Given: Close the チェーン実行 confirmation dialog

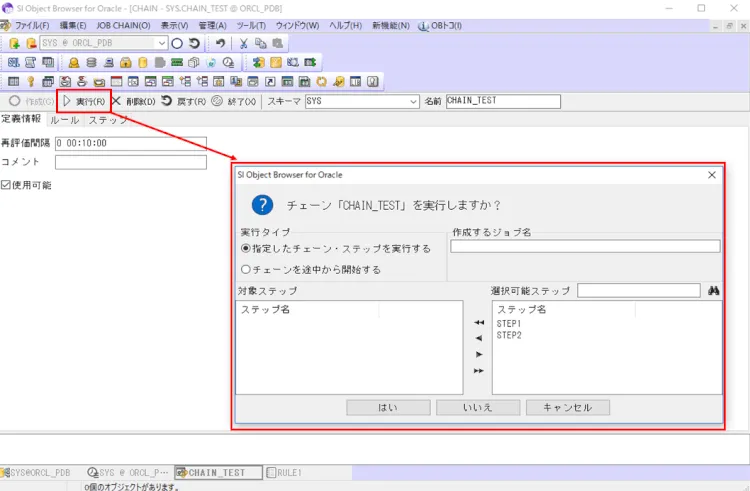Looking at the screenshot, I should click(x=712, y=175).
